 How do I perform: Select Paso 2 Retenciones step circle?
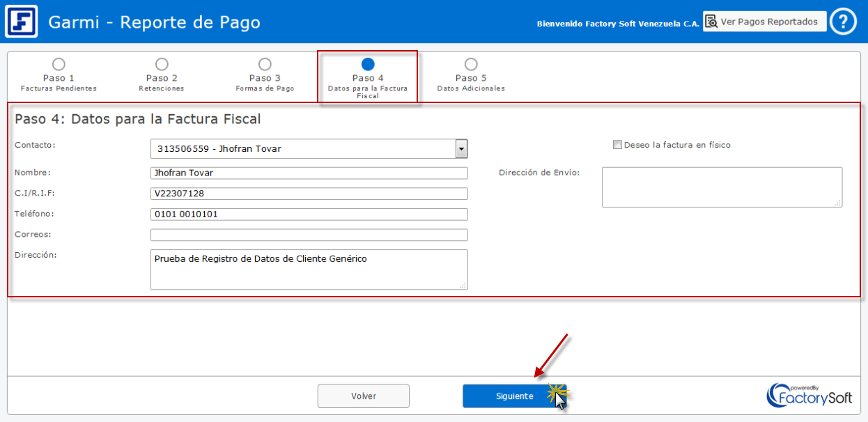[x=162, y=65]
